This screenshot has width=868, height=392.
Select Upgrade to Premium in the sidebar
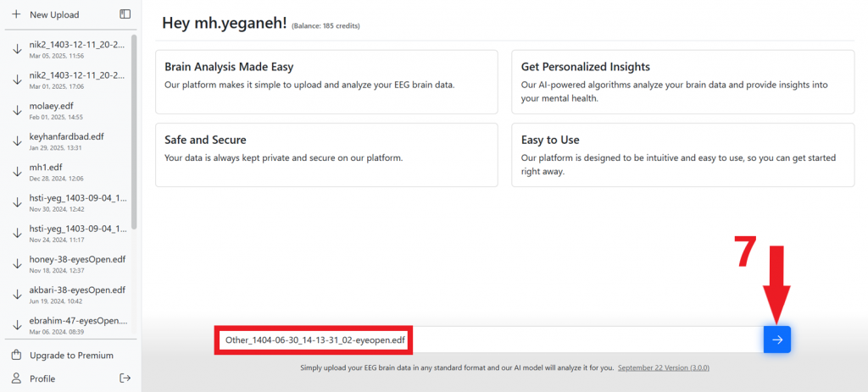coord(71,356)
